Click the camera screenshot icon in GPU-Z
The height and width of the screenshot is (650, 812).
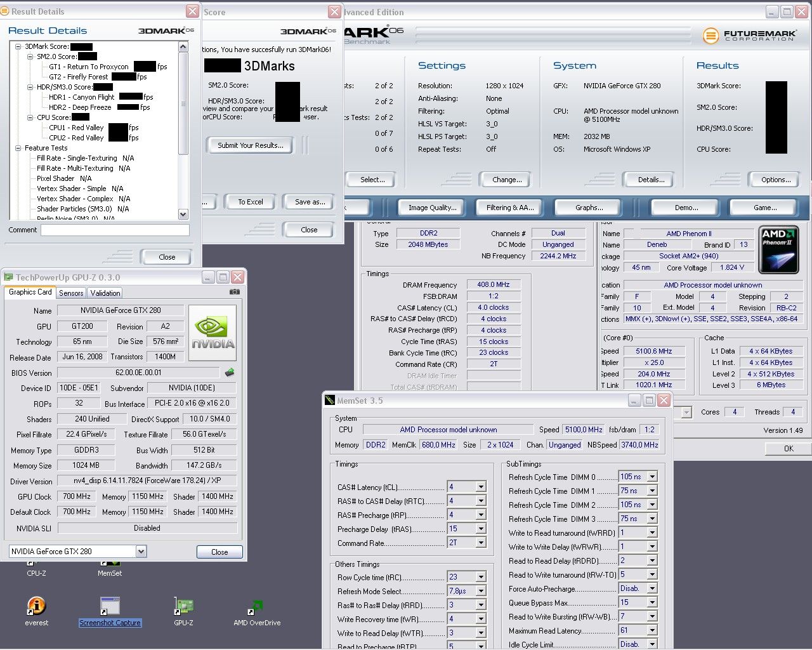pos(235,292)
